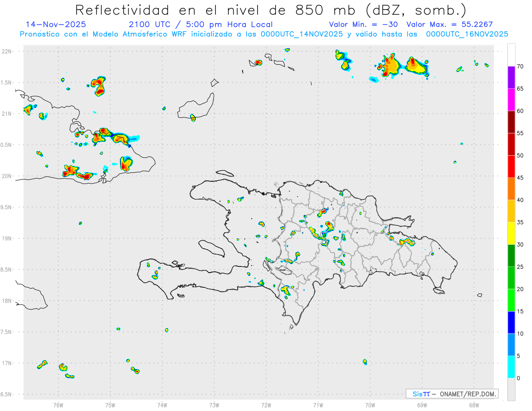Image resolution: width=532 pixels, height=411 pixels.
Task: Click the date '14-Nov-2025'
Action: (x=56, y=24)
